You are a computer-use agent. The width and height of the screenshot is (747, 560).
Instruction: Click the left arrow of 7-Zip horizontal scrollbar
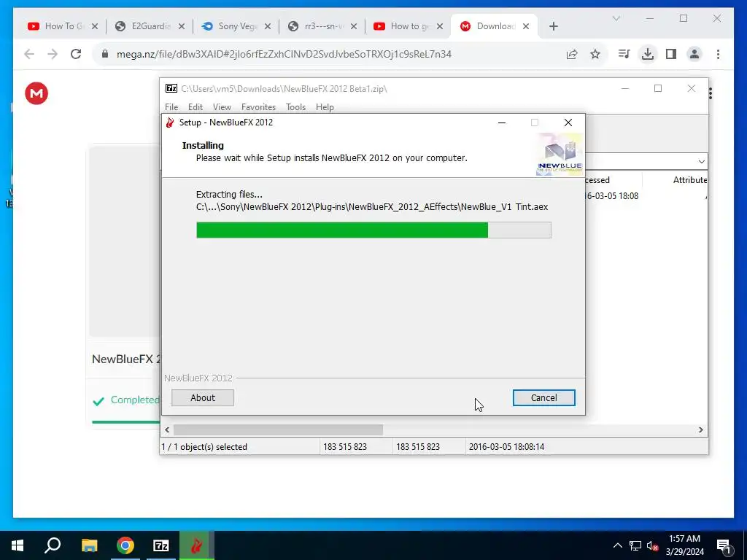(167, 429)
